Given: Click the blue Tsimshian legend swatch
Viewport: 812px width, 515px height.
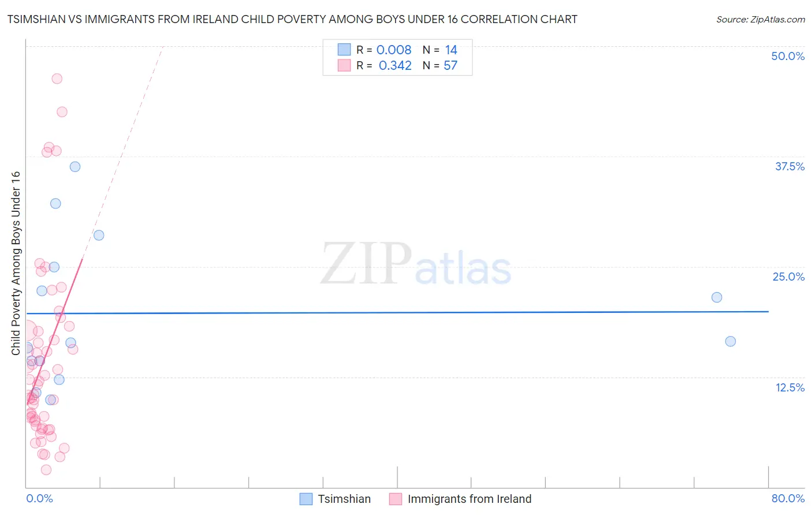Looking at the screenshot, I should tap(306, 499).
